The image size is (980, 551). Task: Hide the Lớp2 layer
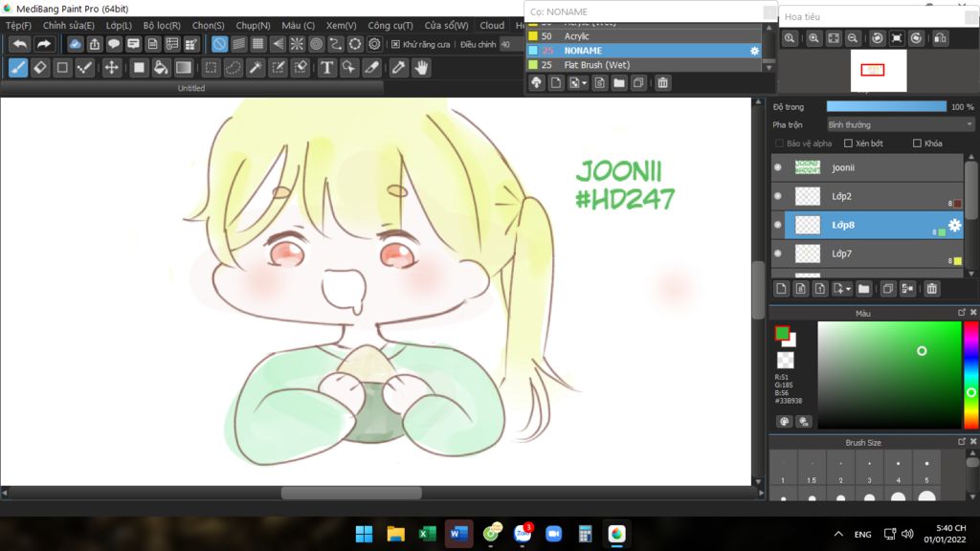point(777,196)
